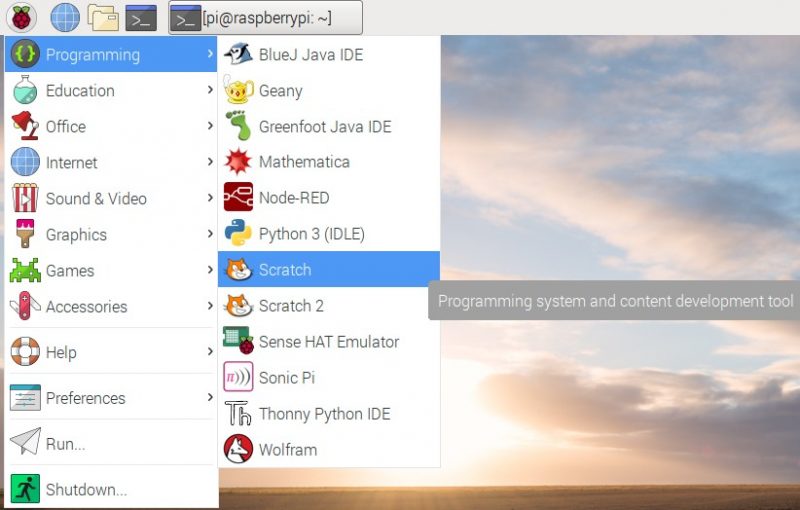Launch the Terminal icon in taskbar

pos(140,17)
